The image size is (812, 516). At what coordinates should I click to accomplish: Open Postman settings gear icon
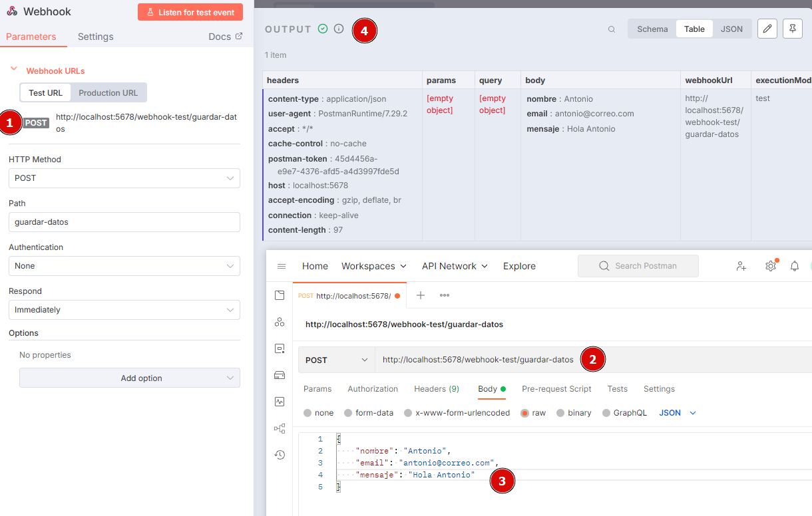coord(771,266)
